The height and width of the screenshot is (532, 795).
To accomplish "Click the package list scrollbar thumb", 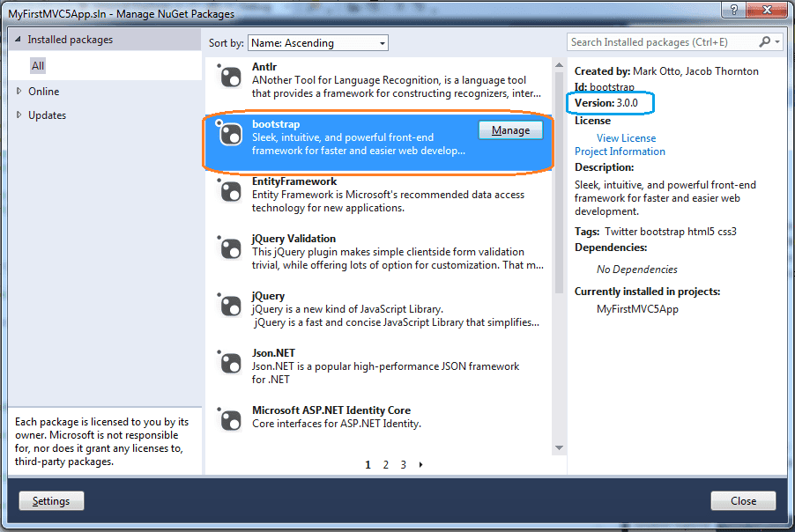I will point(560,182).
